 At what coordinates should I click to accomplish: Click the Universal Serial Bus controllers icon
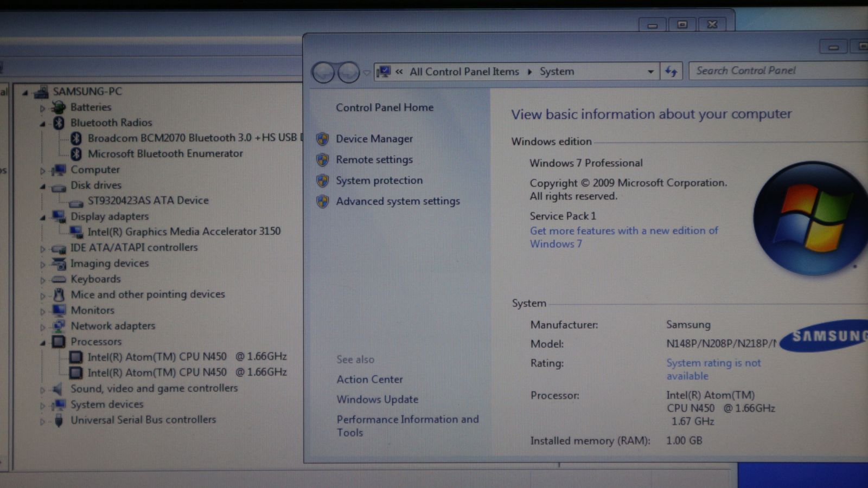[x=59, y=421]
